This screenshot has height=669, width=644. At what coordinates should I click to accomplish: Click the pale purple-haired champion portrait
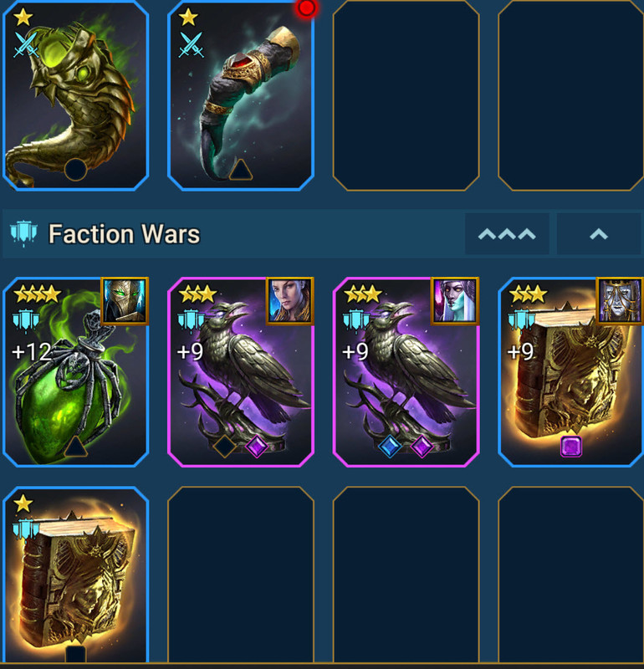pyautogui.click(x=455, y=301)
